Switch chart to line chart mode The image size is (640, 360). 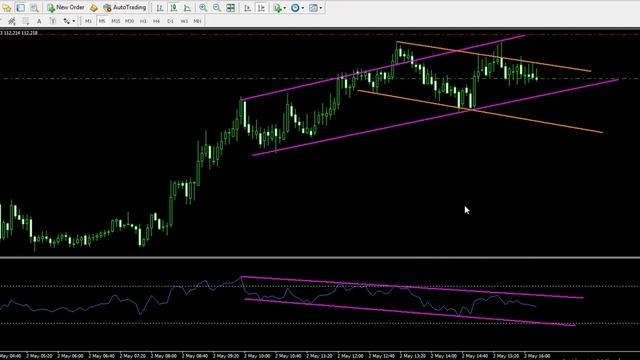click(x=187, y=7)
